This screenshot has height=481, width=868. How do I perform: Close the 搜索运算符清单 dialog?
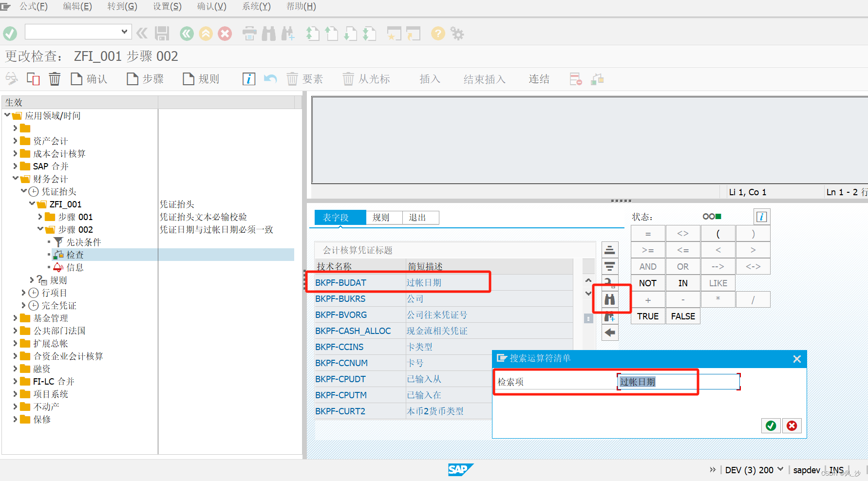pos(797,359)
